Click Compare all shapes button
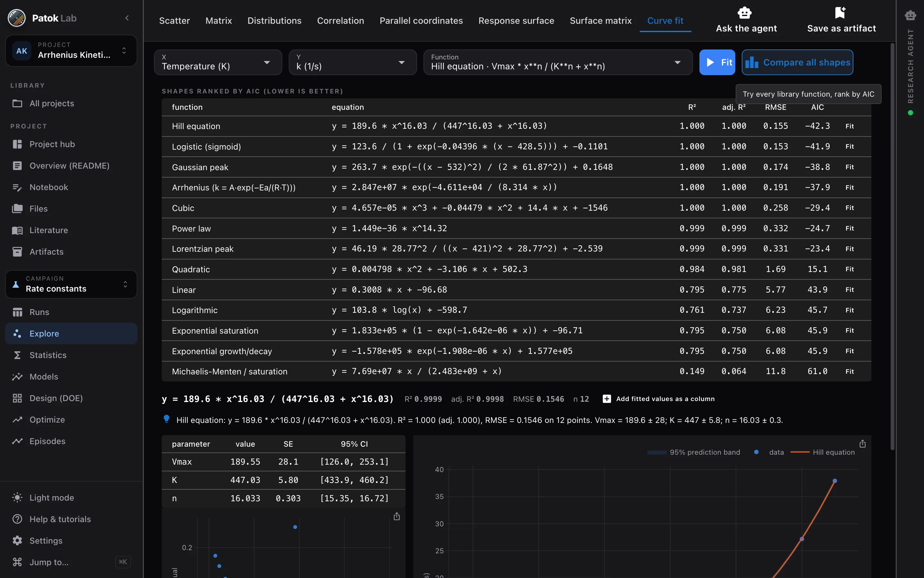Screen dimensions: 924x578 pos(797,62)
